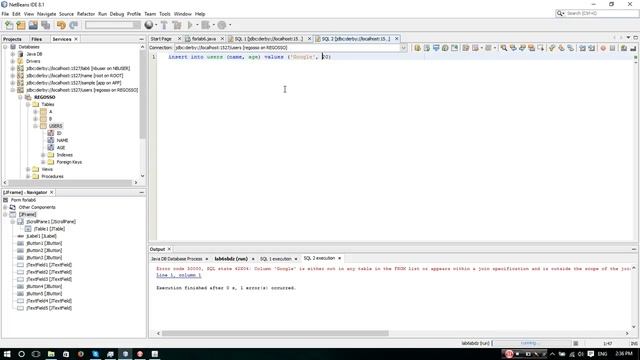The height and width of the screenshot is (360, 640).
Task: Click the Build Project hammer icon
Action: [x=164, y=25]
